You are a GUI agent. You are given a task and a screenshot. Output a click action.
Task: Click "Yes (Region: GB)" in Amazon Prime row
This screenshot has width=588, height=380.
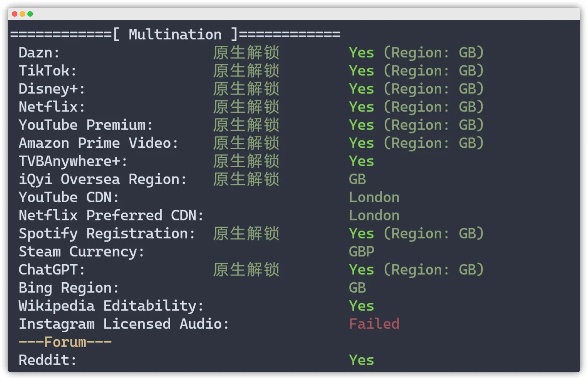(416, 143)
